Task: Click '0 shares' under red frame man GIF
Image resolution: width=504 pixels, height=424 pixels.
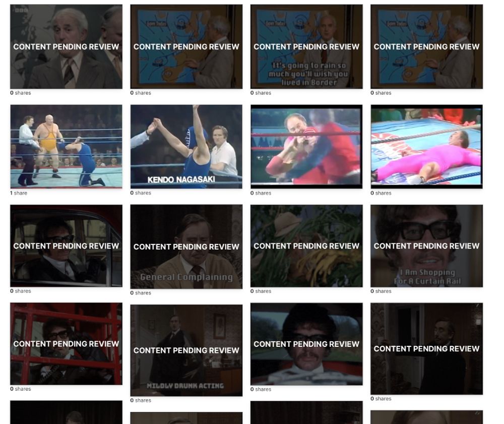Action: click(x=21, y=389)
